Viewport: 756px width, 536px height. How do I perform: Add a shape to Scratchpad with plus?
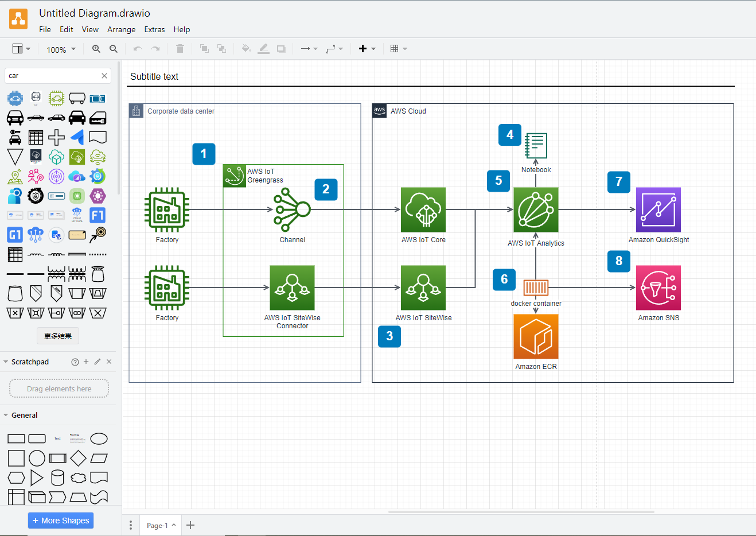(86, 362)
